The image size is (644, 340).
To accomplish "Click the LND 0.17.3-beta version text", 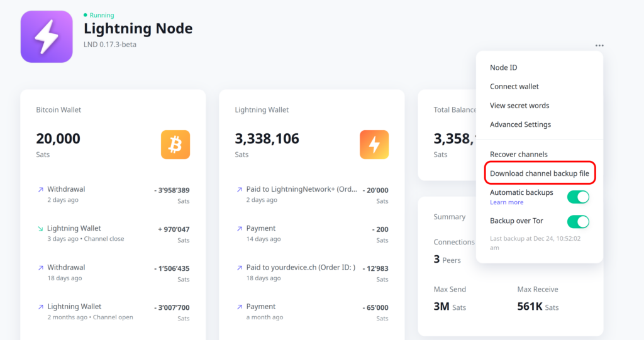I will point(109,45).
